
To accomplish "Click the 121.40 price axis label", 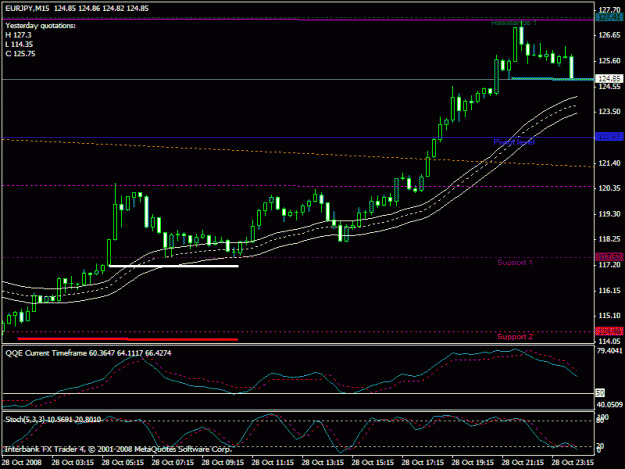I will click(x=609, y=163).
